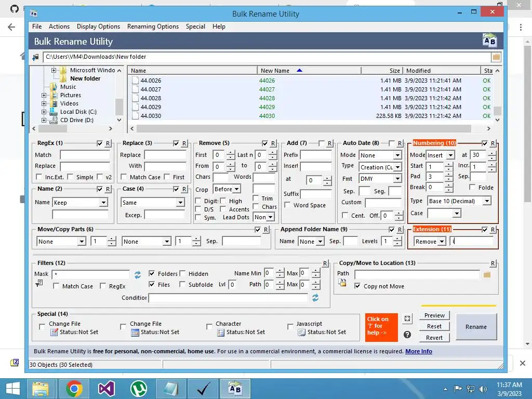This screenshot has width=532, height=399.
Task: Expand the Local Disk (C:) tree node
Action: (x=44, y=112)
